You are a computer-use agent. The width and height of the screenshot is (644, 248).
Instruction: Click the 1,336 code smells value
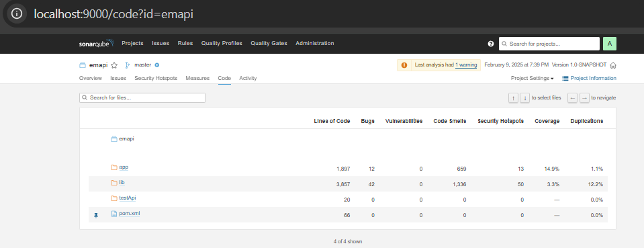pyautogui.click(x=459, y=184)
